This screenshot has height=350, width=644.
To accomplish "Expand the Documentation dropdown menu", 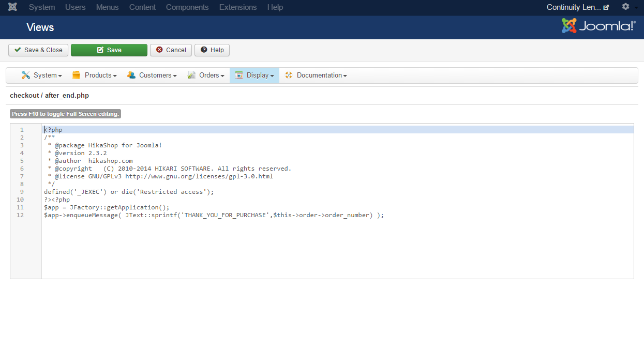I will coord(316,75).
